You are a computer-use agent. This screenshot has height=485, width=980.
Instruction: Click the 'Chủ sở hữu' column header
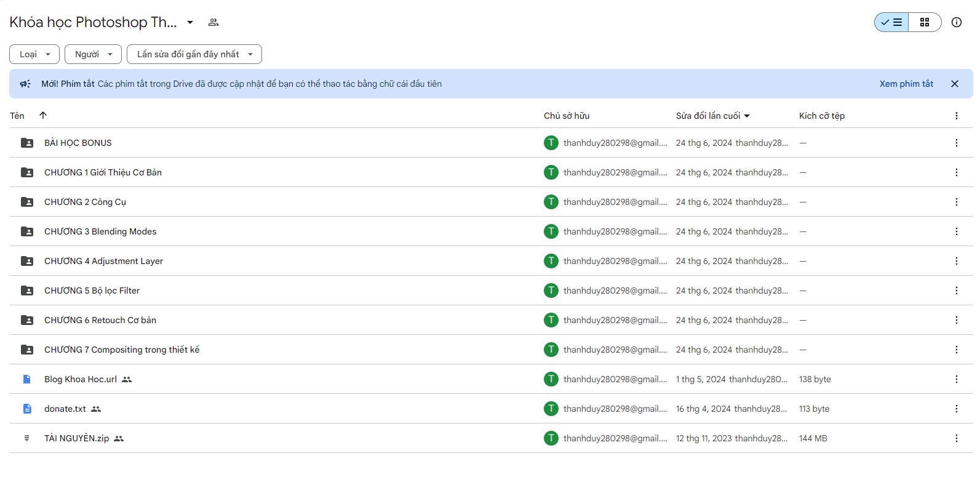click(567, 116)
